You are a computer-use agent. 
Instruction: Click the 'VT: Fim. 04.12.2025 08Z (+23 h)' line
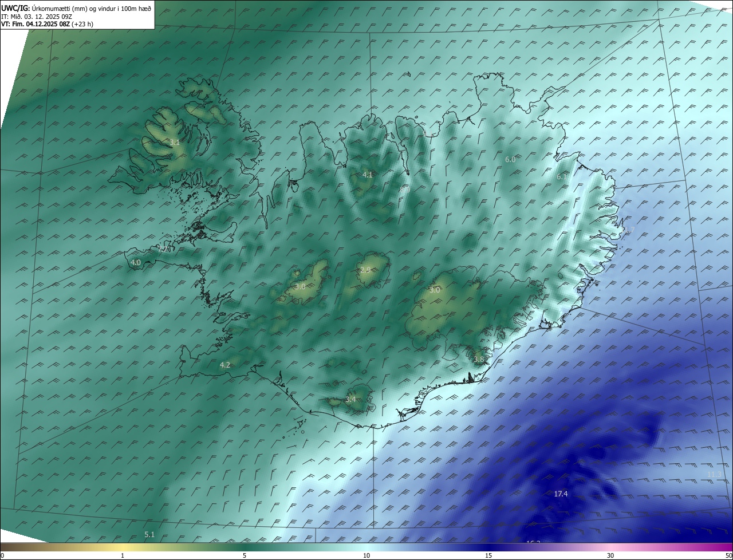pyautogui.click(x=47, y=24)
